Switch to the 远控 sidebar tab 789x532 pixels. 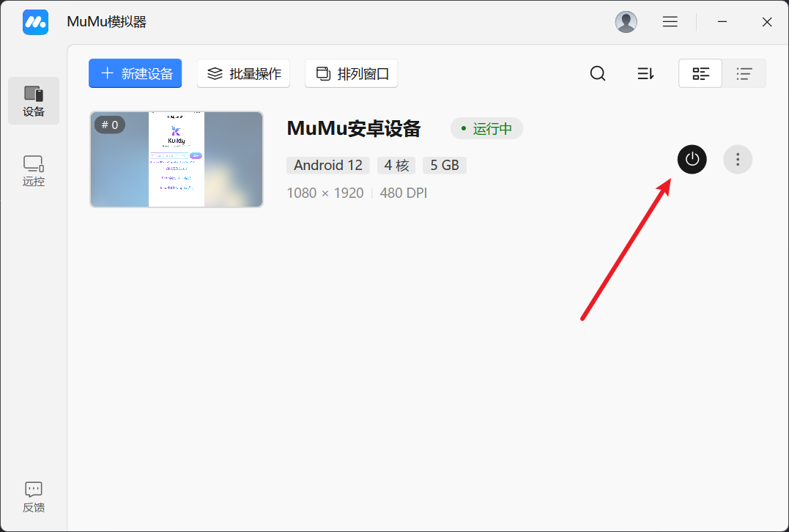coord(34,171)
